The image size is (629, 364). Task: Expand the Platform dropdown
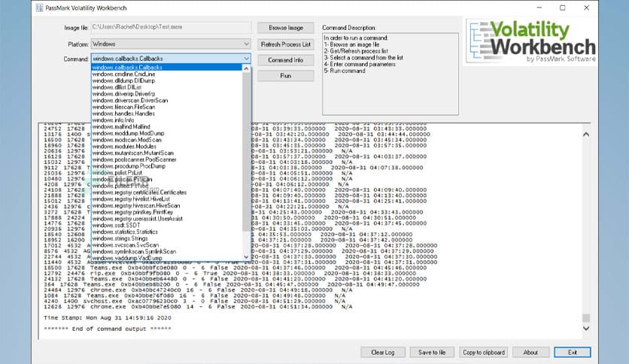point(246,44)
